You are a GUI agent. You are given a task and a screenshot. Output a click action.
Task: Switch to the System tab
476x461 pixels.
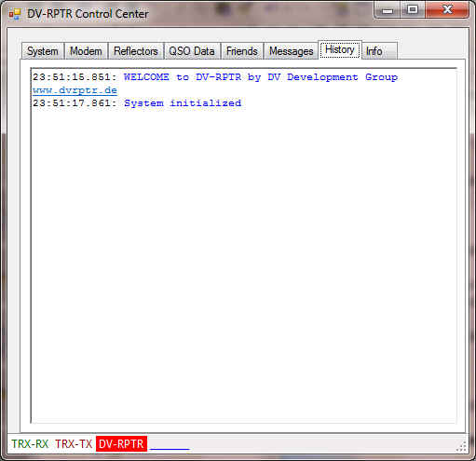[43, 51]
